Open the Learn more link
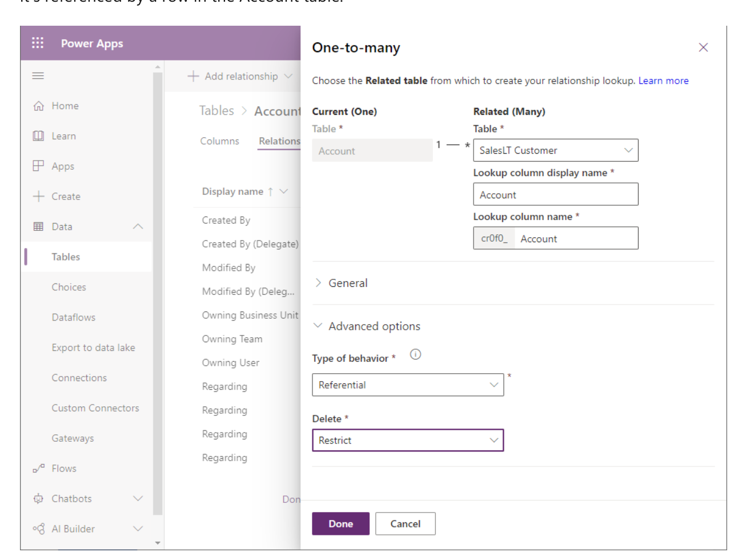 (x=663, y=81)
